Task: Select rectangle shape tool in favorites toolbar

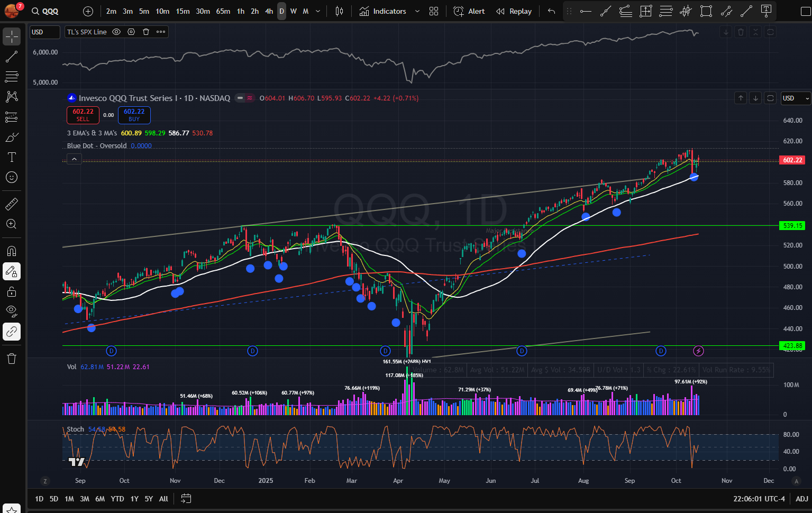Action: point(706,11)
